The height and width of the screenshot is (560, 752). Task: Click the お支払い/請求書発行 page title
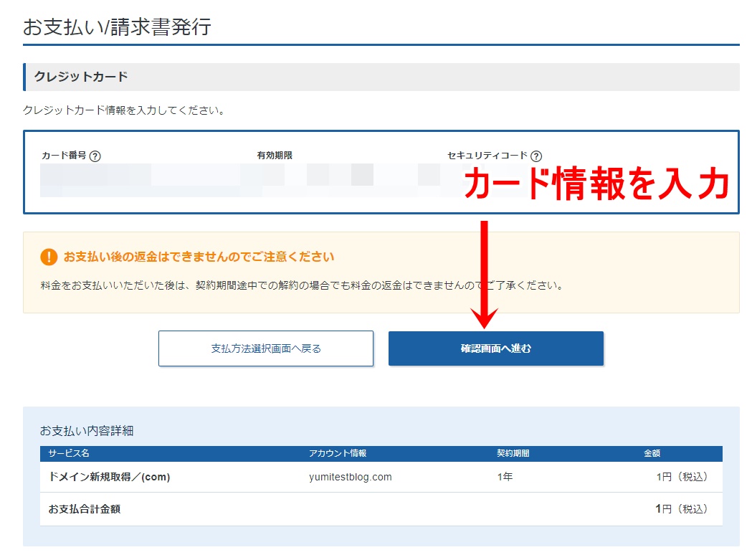pos(117,27)
